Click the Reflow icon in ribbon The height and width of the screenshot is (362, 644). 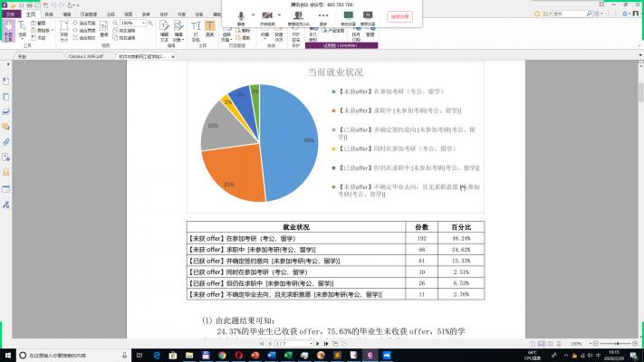[103, 31]
